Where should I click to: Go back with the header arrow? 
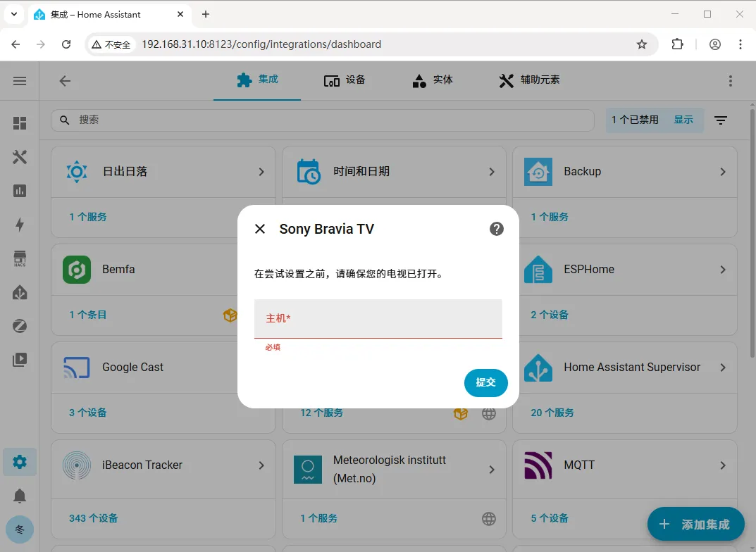coord(65,81)
